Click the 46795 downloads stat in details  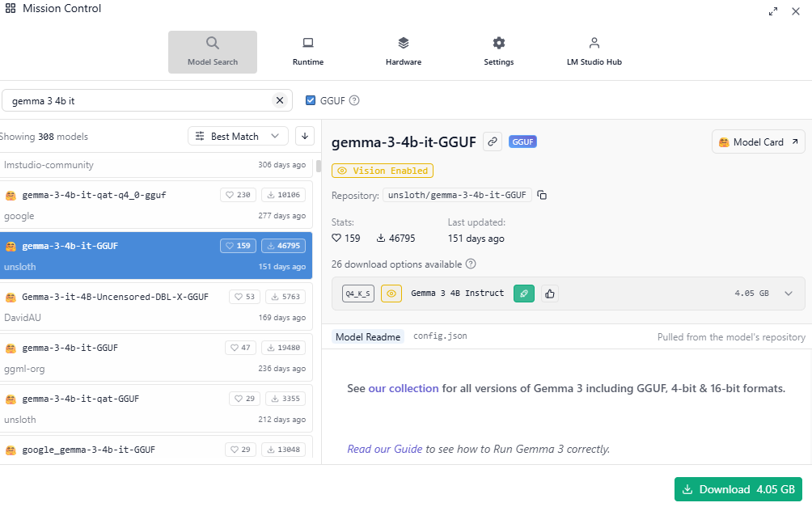tap(395, 239)
